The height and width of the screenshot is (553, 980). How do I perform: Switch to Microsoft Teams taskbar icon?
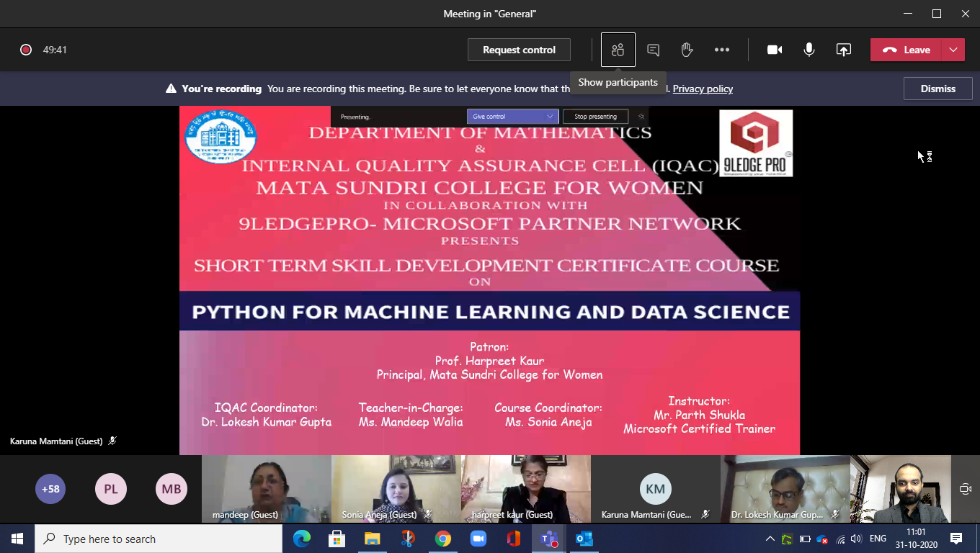click(549, 539)
